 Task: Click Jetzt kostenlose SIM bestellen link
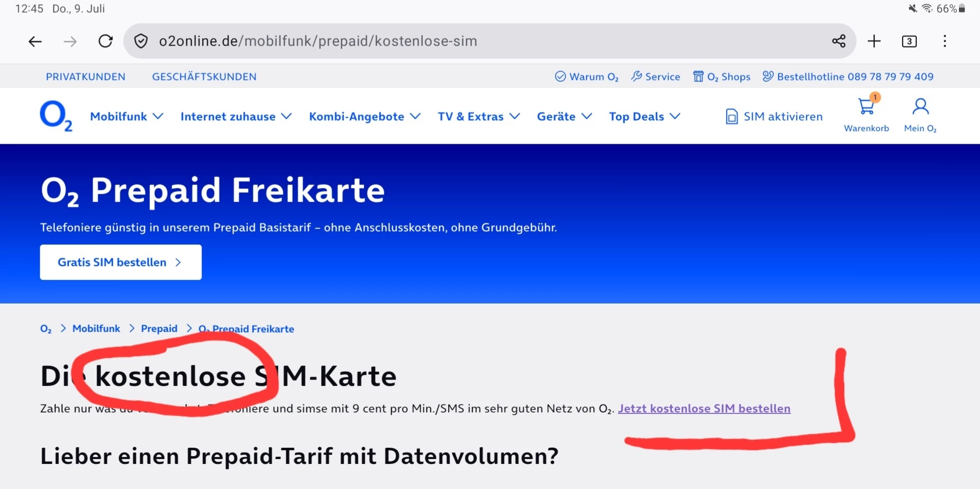click(x=704, y=409)
